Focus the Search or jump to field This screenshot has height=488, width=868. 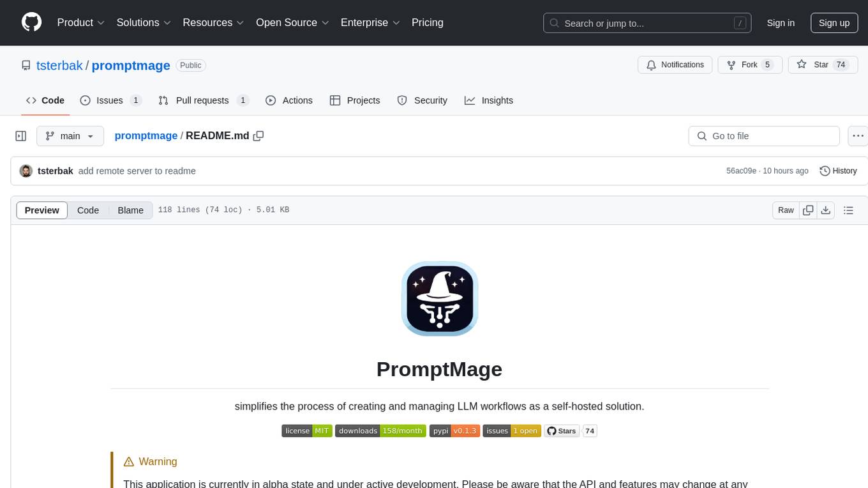click(647, 23)
